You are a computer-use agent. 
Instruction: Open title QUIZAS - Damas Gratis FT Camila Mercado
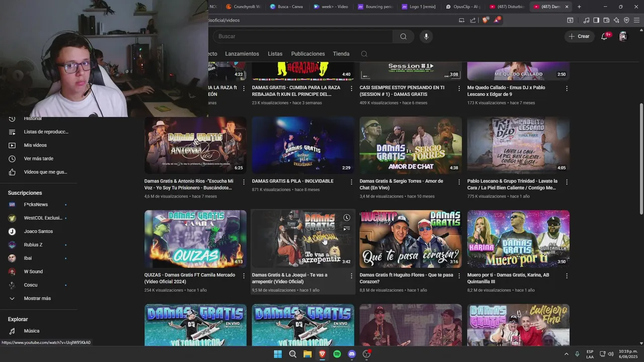(x=190, y=278)
